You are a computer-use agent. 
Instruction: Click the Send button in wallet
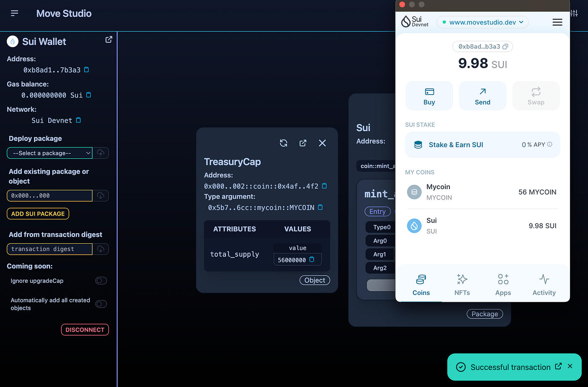pos(483,96)
